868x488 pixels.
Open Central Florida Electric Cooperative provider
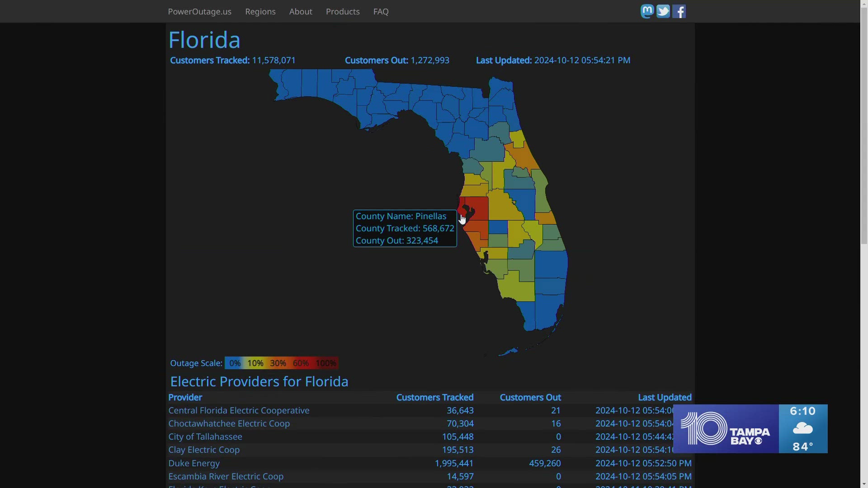tap(239, 410)
